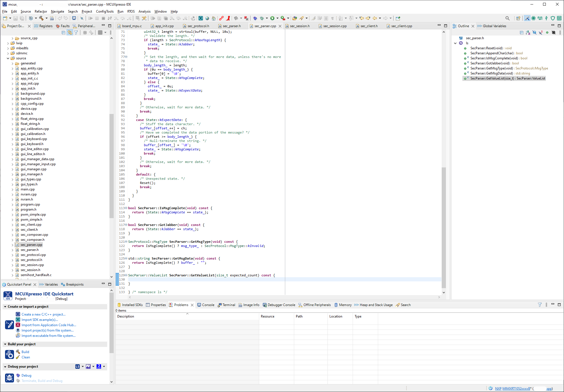This screenshot has width=564, height=392.
Task: Click the Project Explorer filter funnel icon
Action: point(76,32)
